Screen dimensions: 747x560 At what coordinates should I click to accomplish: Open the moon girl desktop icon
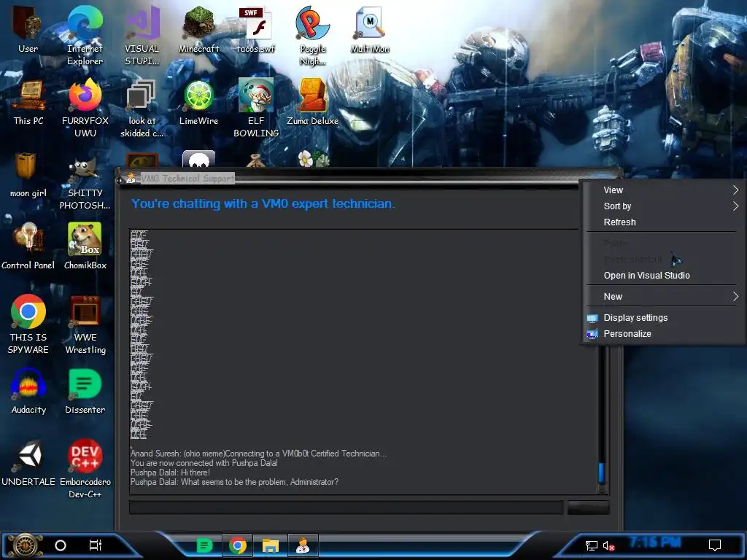pyautogui.click(x=28, y=174)
